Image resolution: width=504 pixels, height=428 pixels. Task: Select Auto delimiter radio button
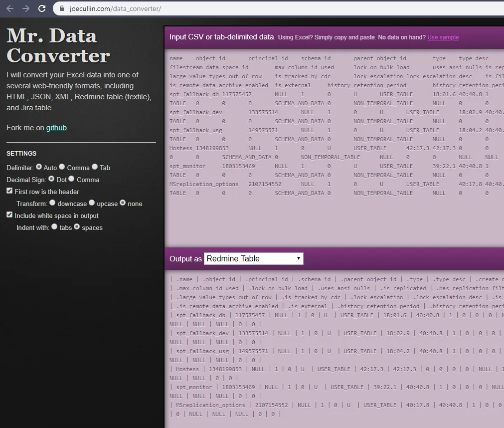pyautogui.click(x=39, y=167)
